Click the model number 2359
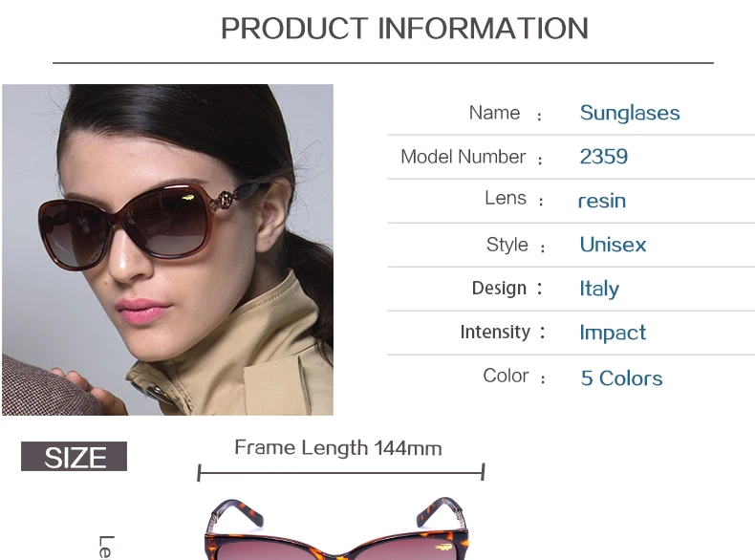Screen dimensions: 755x560 point(604,157)
